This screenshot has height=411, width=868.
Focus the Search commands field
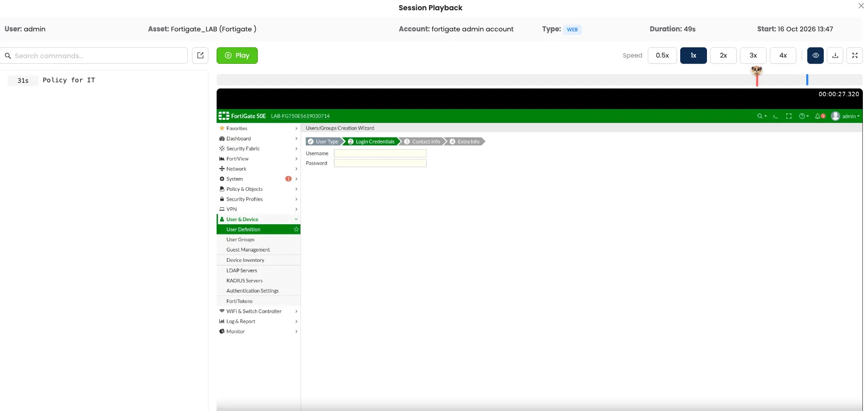pos(94,56)
